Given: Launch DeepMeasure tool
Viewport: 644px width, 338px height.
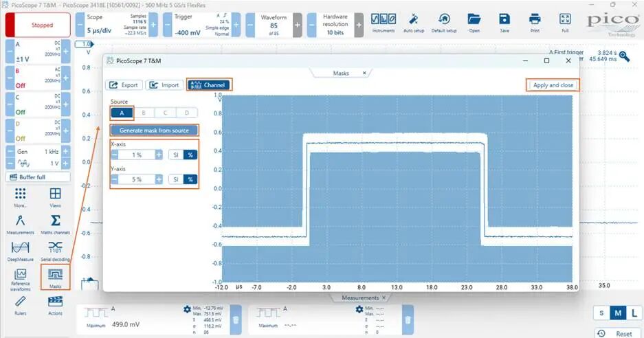Looking at the screenshot, I should [20, 251].
